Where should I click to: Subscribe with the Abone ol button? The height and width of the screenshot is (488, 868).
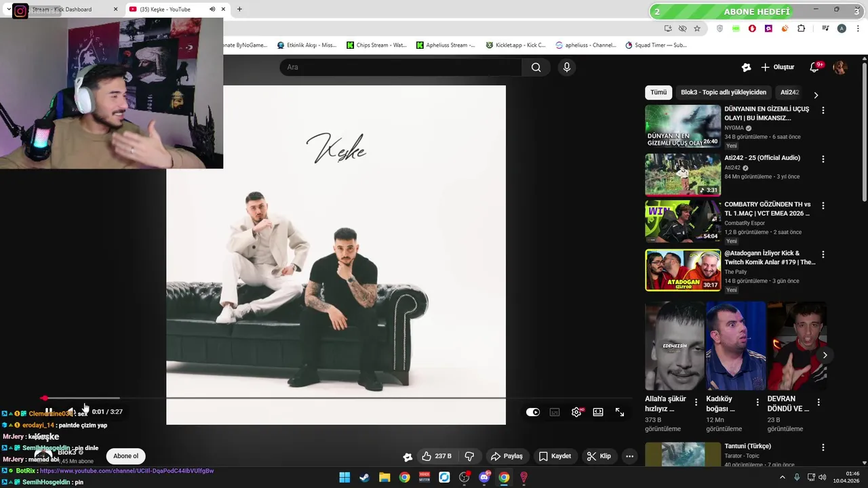pyautogui.click(x=125, y=456)
